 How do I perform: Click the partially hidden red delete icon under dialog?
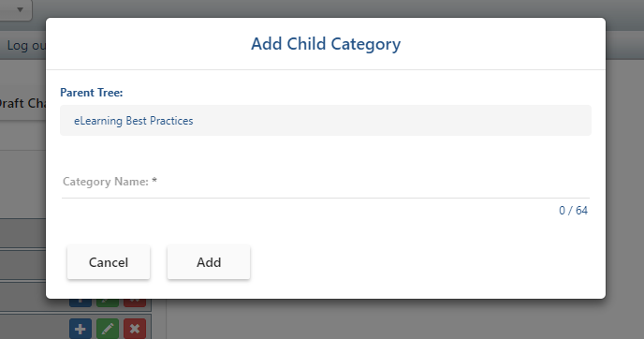click(x=135, y=302)
